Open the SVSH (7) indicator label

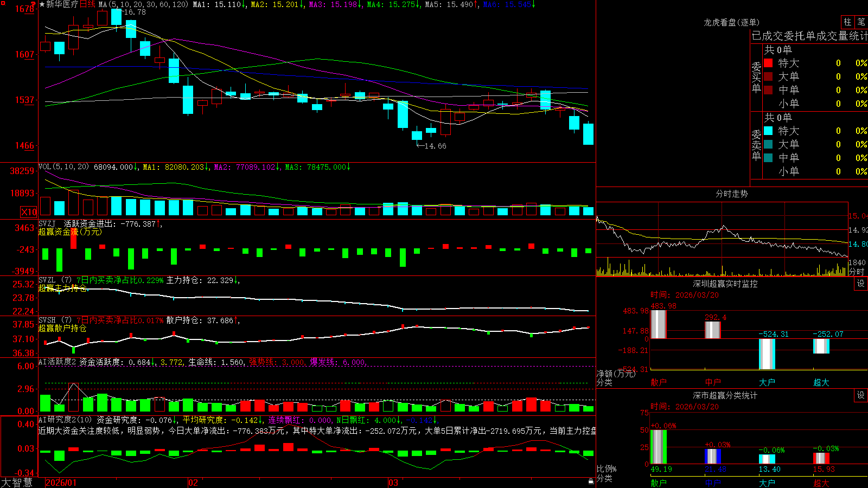click(x=55, y=320)
